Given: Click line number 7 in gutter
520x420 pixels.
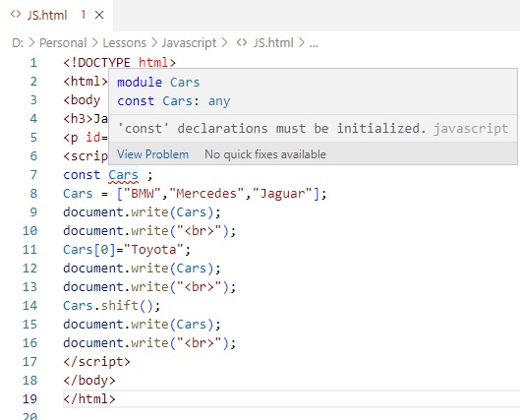Looking at the screenshot, I should point(33,175).
